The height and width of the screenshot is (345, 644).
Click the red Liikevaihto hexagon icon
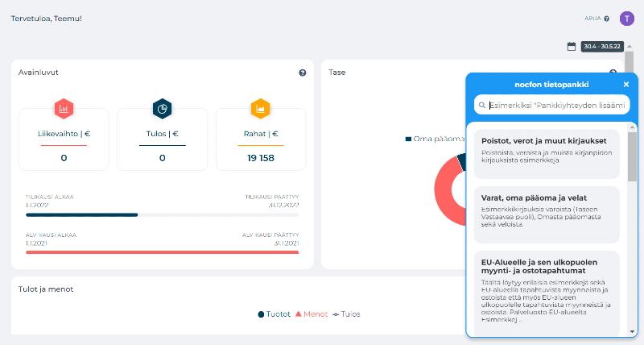pyautogui.click(x=64, y=109)
